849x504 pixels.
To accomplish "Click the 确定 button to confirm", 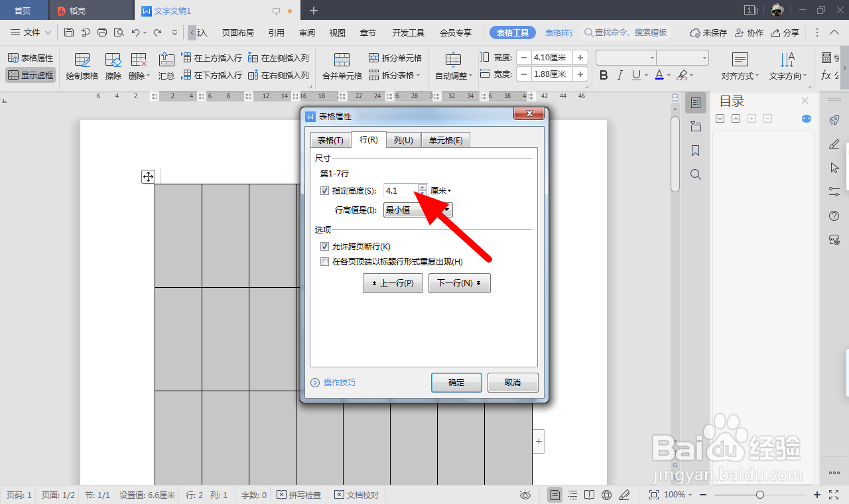I will coord(456,382).
